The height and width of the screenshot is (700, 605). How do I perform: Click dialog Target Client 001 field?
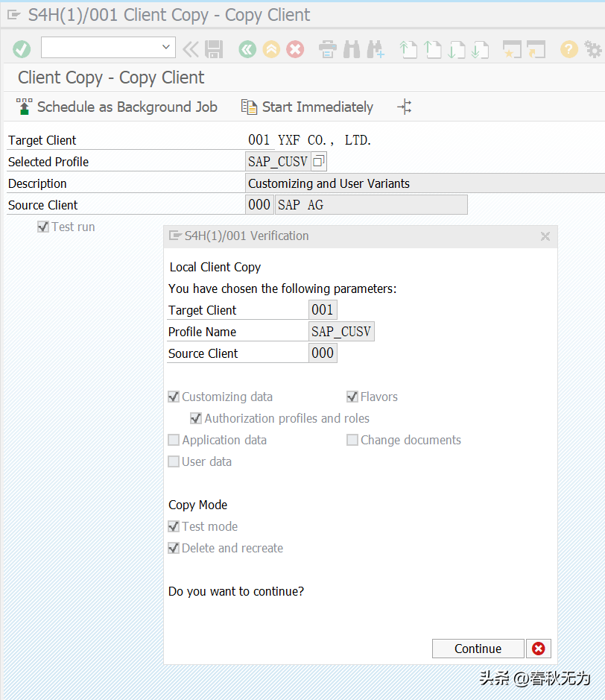tap(323, 310)
